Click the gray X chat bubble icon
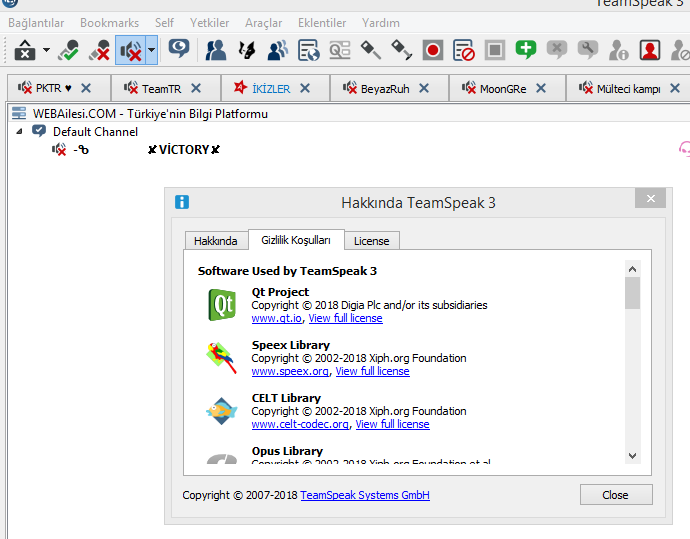The image size is (690, 539). (x=557, y=49)
